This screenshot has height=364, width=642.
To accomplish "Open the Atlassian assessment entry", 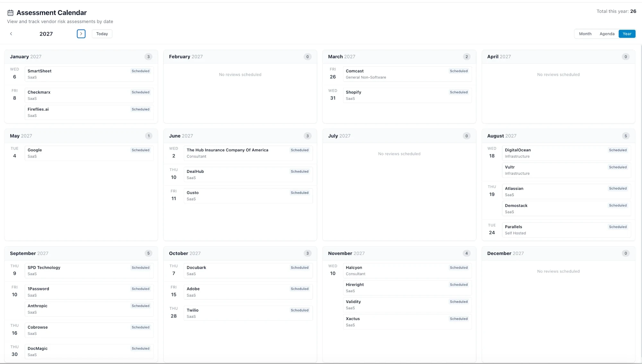I will pos(566,191).
